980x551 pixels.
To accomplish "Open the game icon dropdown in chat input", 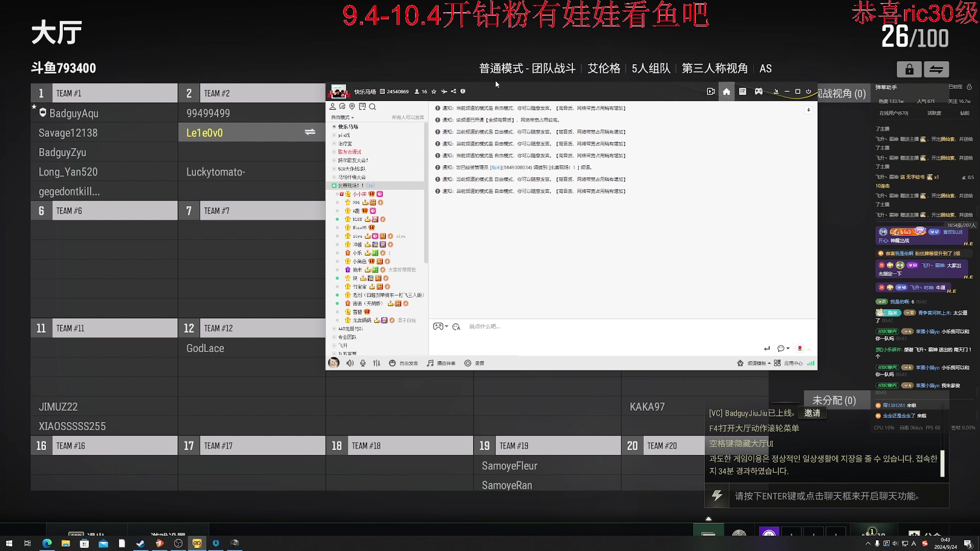I will [440, 327].
